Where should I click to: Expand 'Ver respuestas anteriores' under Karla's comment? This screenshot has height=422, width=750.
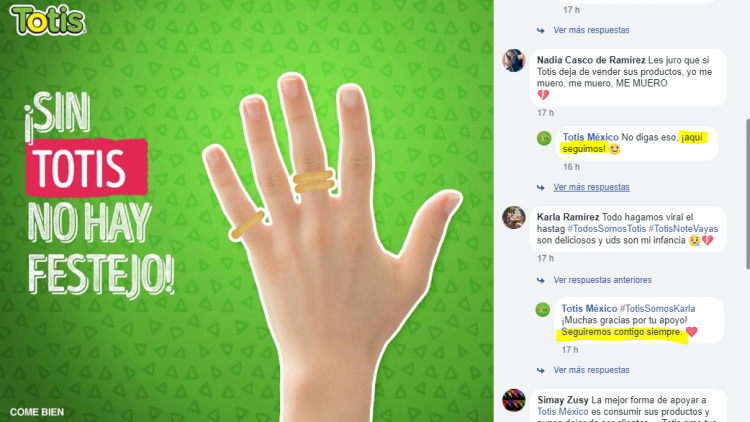point(602,280)
